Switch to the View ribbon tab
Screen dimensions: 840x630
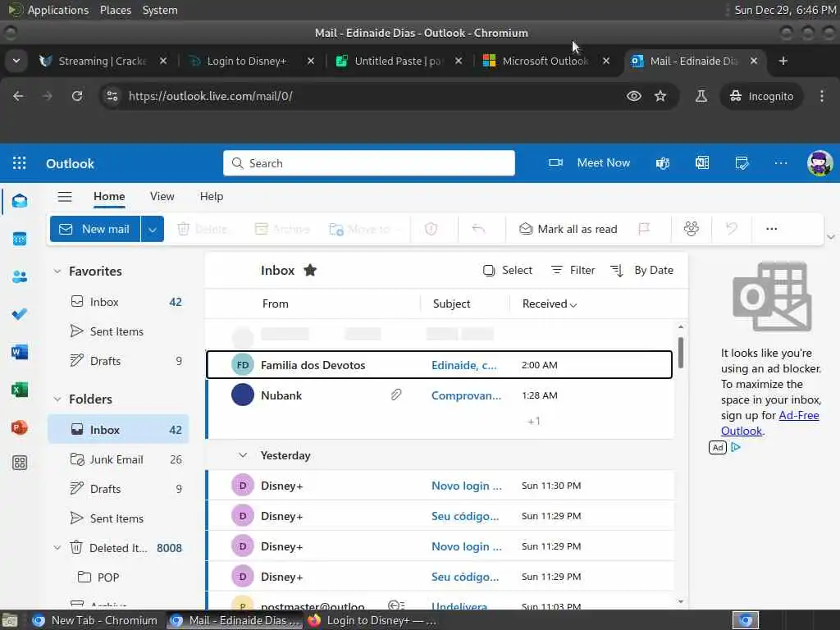(x=162, y=197)
